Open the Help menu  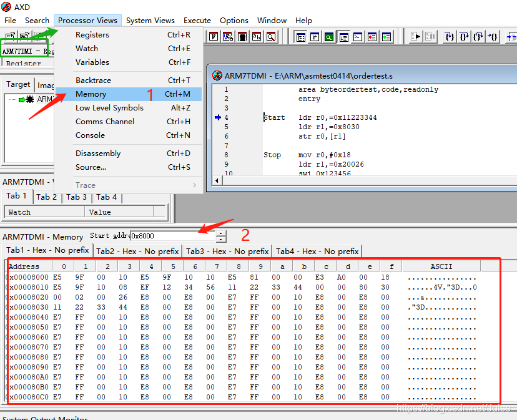click(x=303, y=21)
